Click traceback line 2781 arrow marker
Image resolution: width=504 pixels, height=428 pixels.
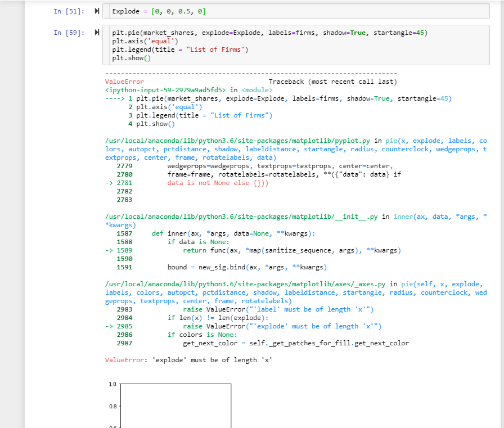(x=110, y=183)
